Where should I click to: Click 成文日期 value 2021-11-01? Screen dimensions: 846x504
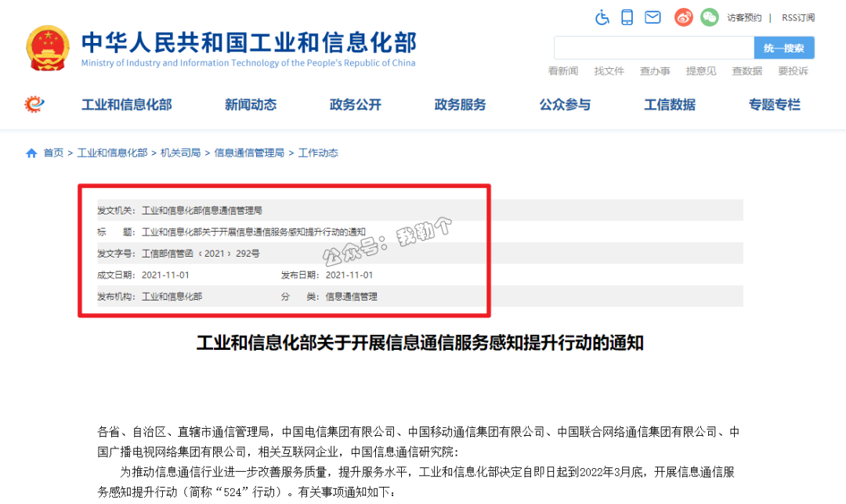(x=165, y=275)
